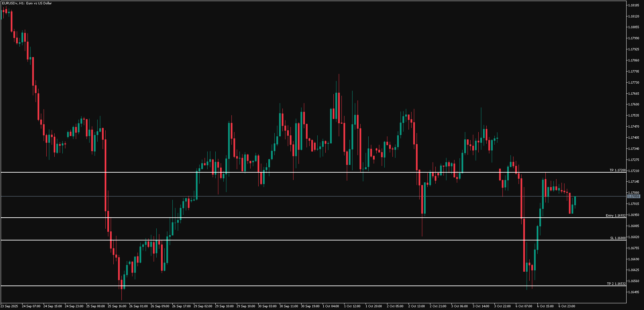Image resolution: width=644 pixels, height=310 pixels.
Task: Select the 25 Sep 16:00 time label
Action: click(117, 306)
